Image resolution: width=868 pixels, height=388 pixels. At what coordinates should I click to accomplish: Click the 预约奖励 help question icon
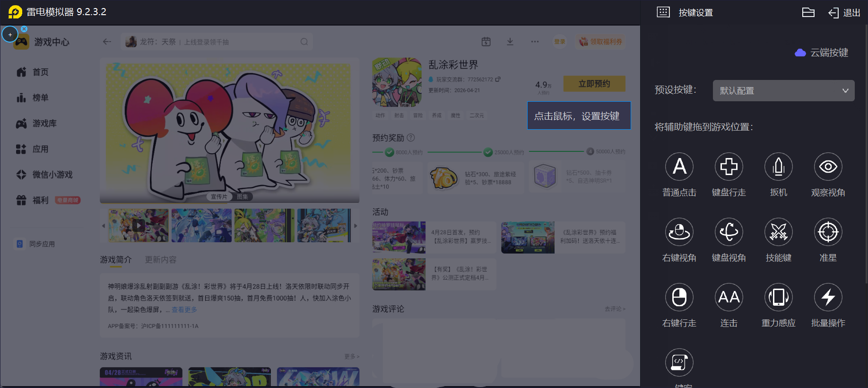pos(411,138)
